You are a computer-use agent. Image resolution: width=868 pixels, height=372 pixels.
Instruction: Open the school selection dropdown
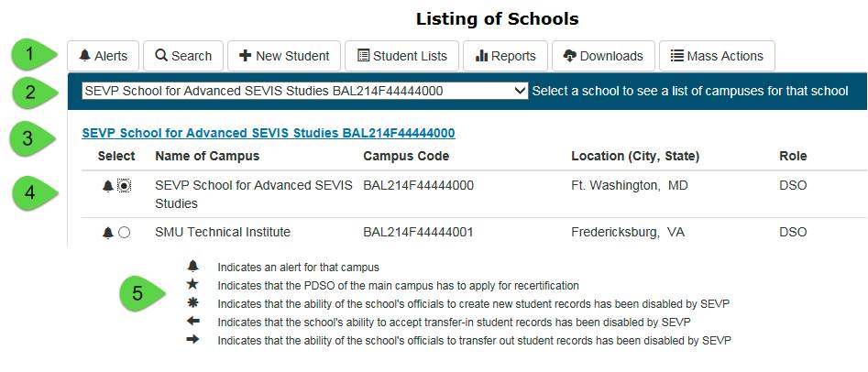(x=305, y=91)
